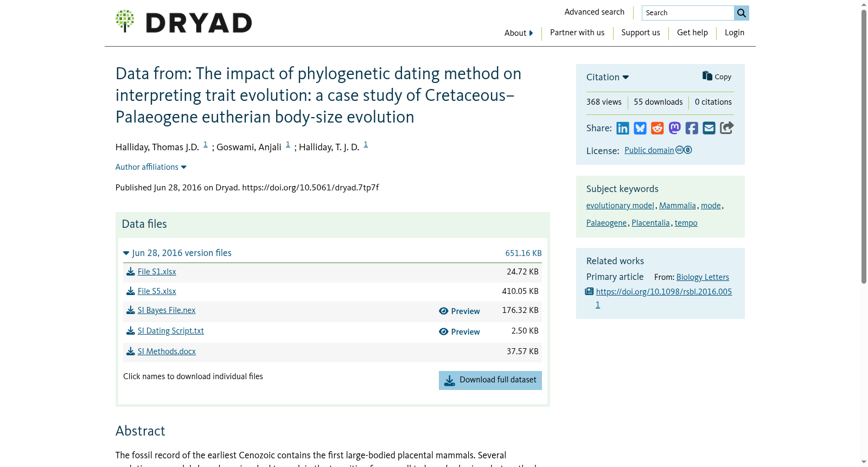Preview the SI Bayes File.nex
Viewport: 868px width, 467px height.
(459, 311)
